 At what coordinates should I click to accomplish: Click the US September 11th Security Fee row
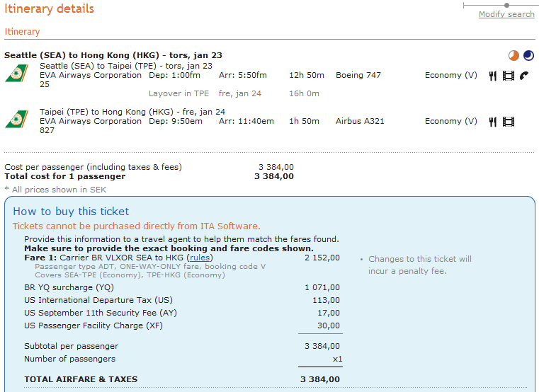point(182,313)
